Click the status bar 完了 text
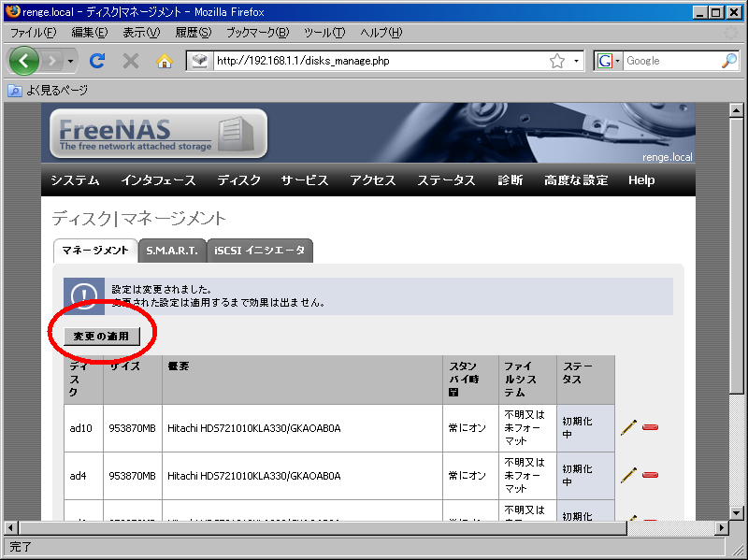Screen dimensions: 748x560 (x=20, y=547)
